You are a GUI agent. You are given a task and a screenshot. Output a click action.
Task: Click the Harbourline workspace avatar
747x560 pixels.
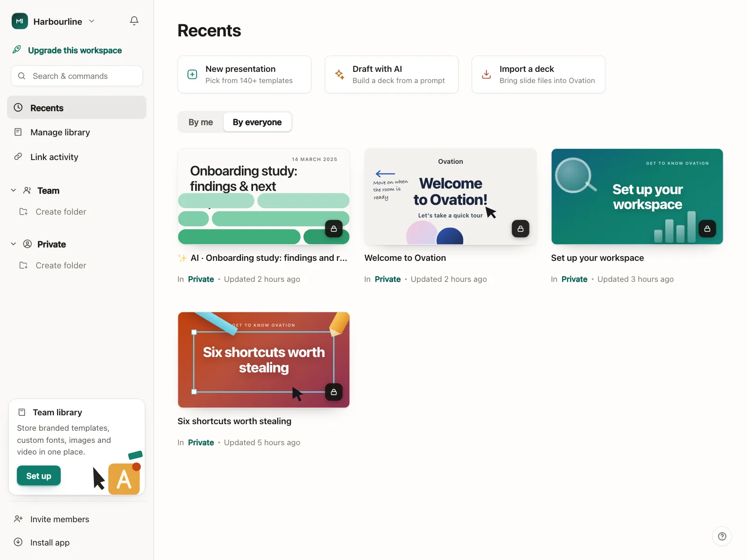tap(20, 21)
